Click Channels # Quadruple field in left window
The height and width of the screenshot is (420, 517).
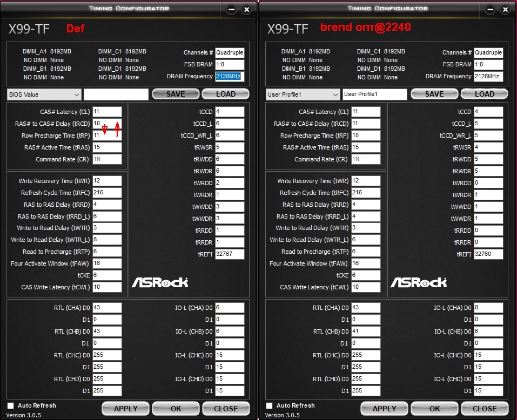(x=230, y=53)
